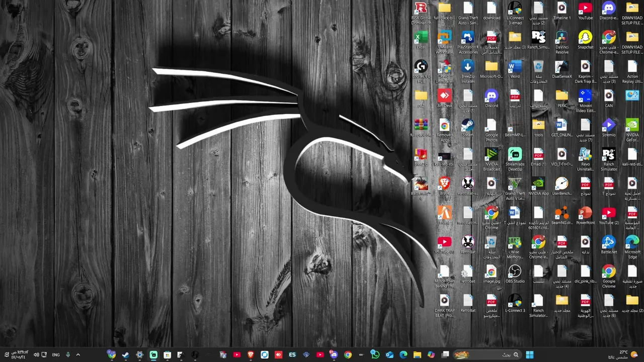The image size is (644, 362).
Task: Open Action Replay Ultimate file icon
Action: pos(632,72)
